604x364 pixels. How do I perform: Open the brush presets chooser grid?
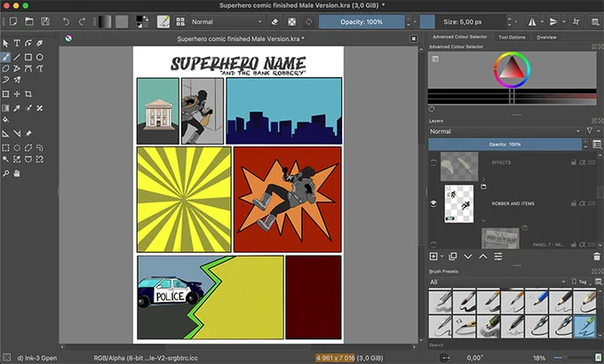(x=180, y=21)
